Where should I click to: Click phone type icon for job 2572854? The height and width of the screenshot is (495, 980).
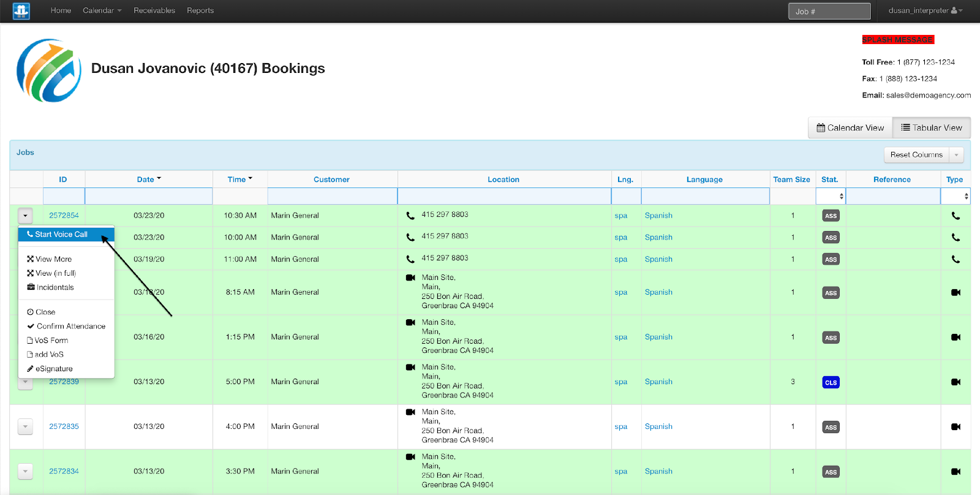(956, 216)
